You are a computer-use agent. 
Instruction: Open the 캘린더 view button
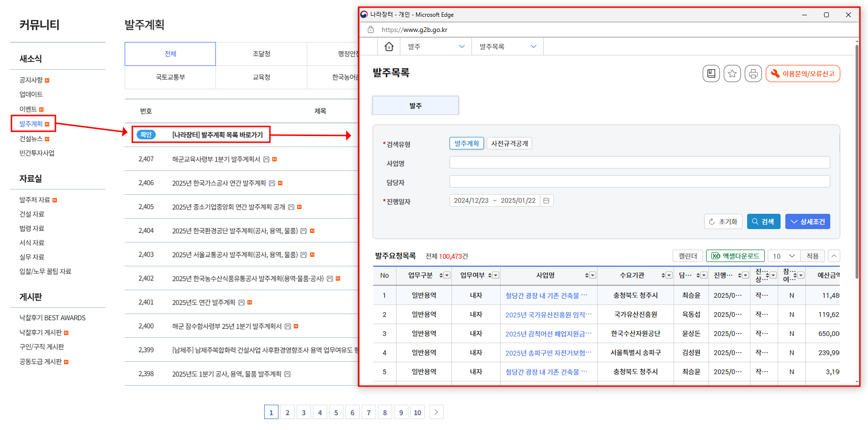[x=688, y=256]
